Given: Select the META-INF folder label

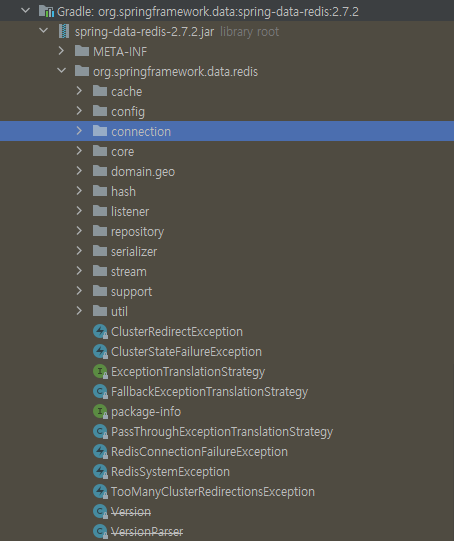Looking at the screenshot, I should tap(120, 52).
